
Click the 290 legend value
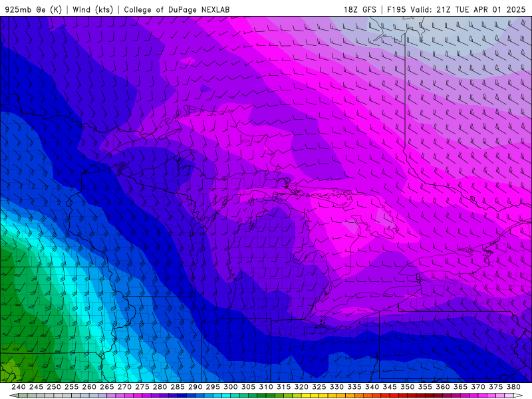(x=195, y=387)
